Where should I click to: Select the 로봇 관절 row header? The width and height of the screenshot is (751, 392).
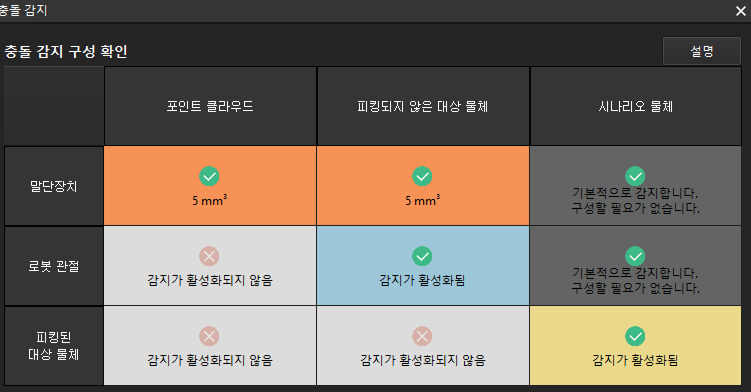(54, 266)
